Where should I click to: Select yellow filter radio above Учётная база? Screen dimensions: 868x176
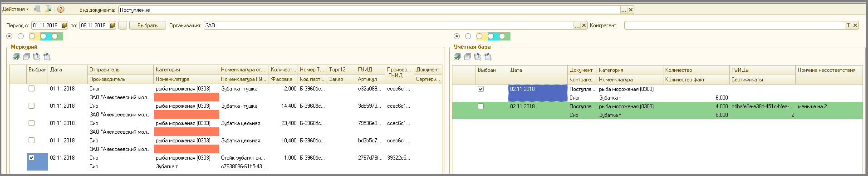[x=480, y=36]
